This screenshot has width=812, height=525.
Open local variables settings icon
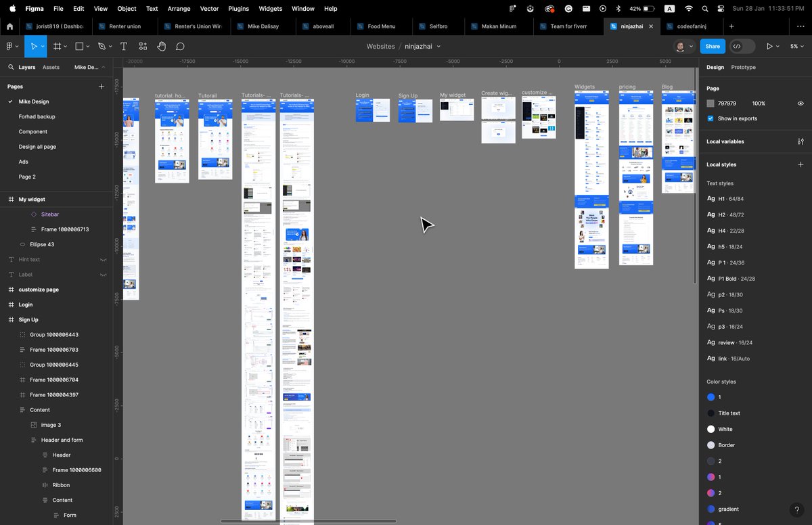click(800, 141)
